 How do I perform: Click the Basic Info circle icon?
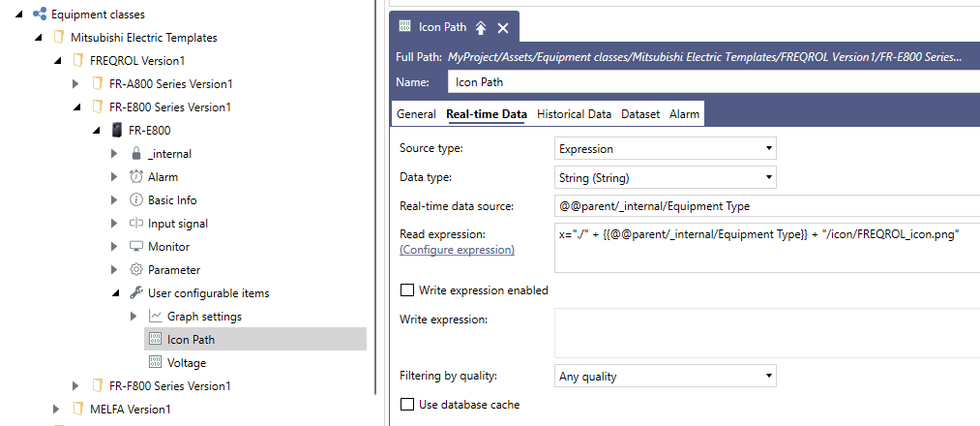pos(136,200)
